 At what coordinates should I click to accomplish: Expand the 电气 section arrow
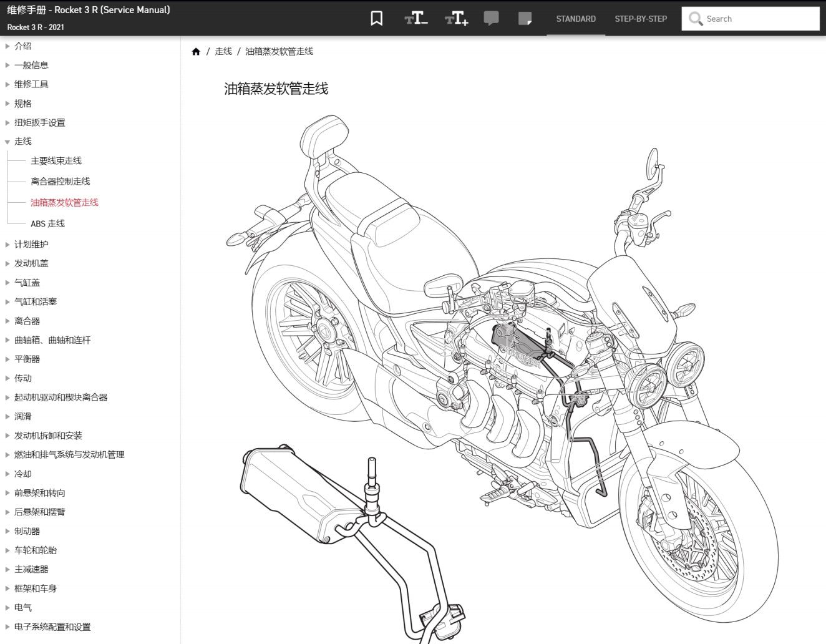(x=7, y=607)
